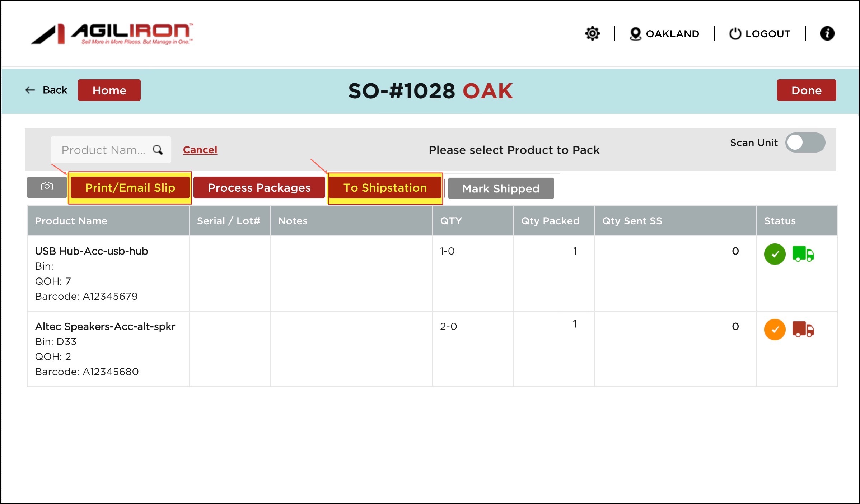This screenshot has height=504, width=860.
Task: Click green truck icon for USB Hub
Action: coord(803,254)
